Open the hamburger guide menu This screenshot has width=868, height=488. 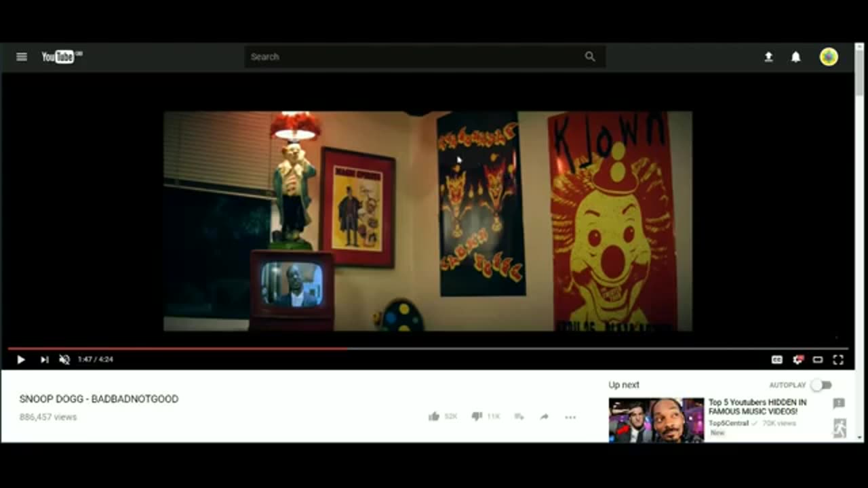[22, 57]
